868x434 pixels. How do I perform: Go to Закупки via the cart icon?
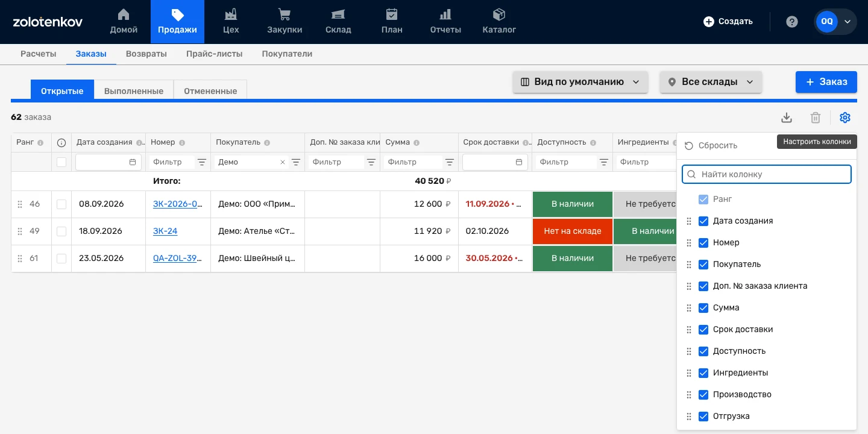[285, 14]
